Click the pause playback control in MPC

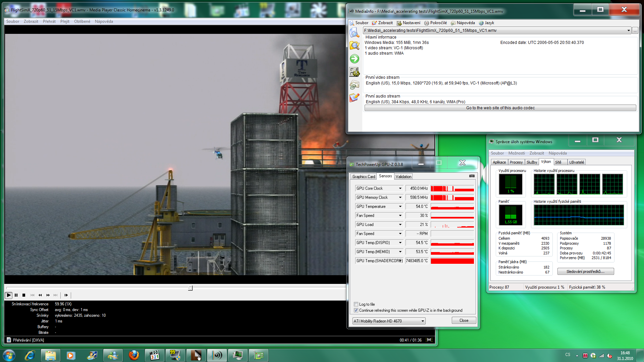coord(16,295)
